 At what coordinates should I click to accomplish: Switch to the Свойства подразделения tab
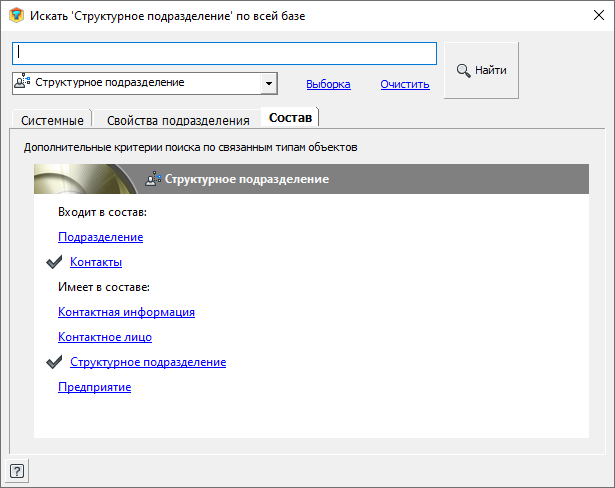pyautogui.click(x=177, y=120)
